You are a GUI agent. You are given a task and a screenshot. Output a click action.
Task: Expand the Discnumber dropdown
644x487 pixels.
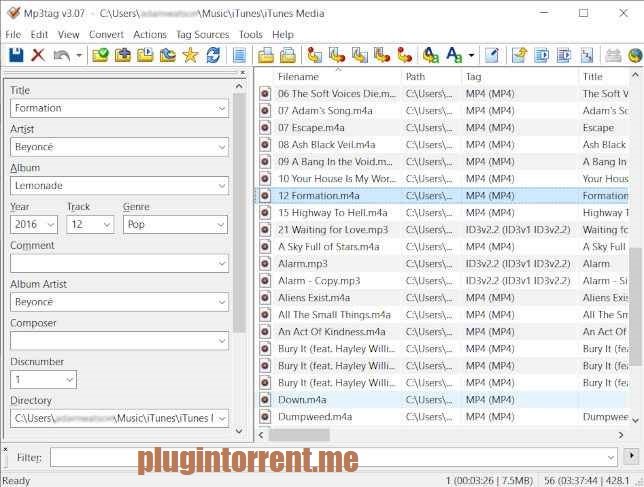click(69, 380)
